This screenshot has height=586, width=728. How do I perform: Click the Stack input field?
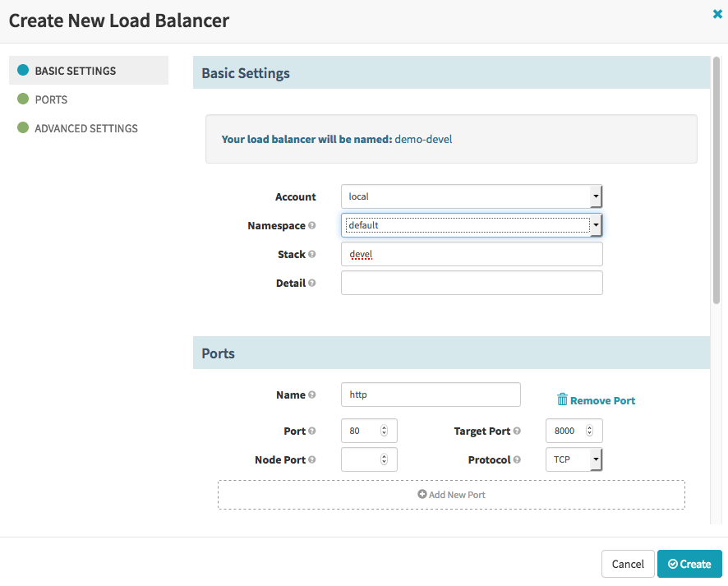click(x=472, y=254)
